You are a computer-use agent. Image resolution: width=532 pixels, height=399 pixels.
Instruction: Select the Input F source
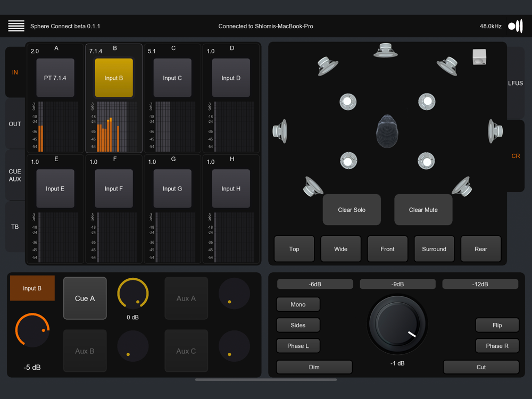[114, 188]
